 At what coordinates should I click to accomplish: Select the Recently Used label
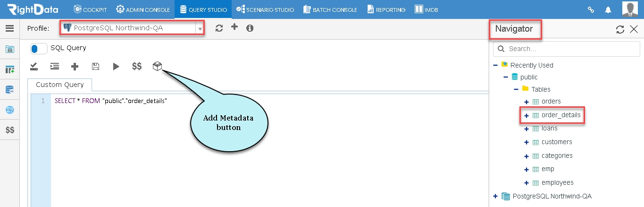tap(532, 65)
